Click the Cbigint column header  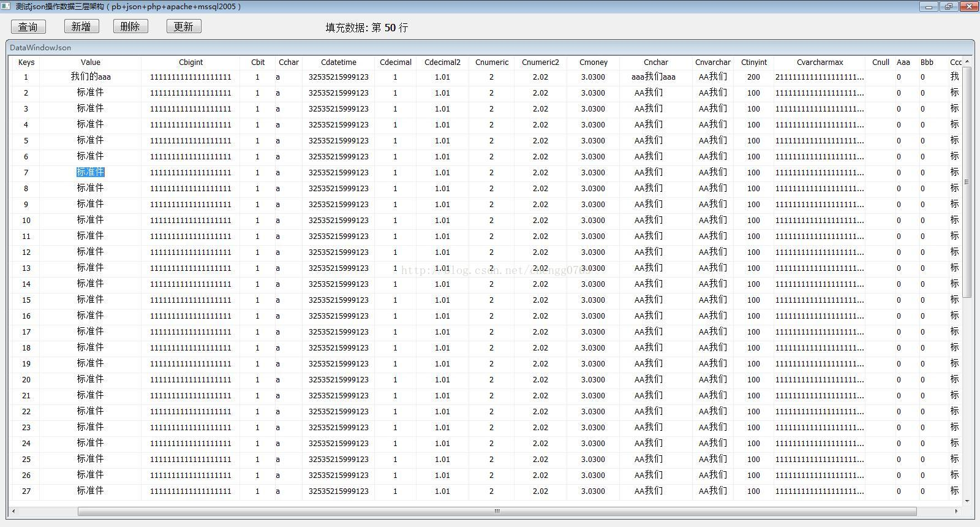(190, 62)
